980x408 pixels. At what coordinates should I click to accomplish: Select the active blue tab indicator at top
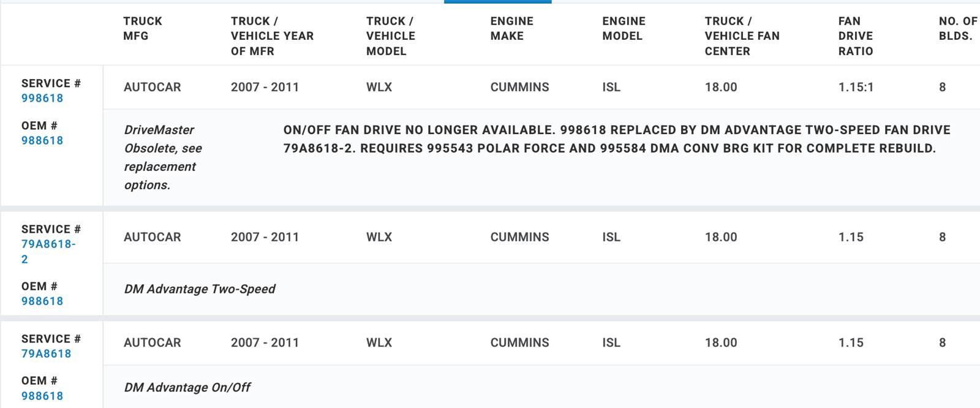pyautogui.click(x=498, y=2)
